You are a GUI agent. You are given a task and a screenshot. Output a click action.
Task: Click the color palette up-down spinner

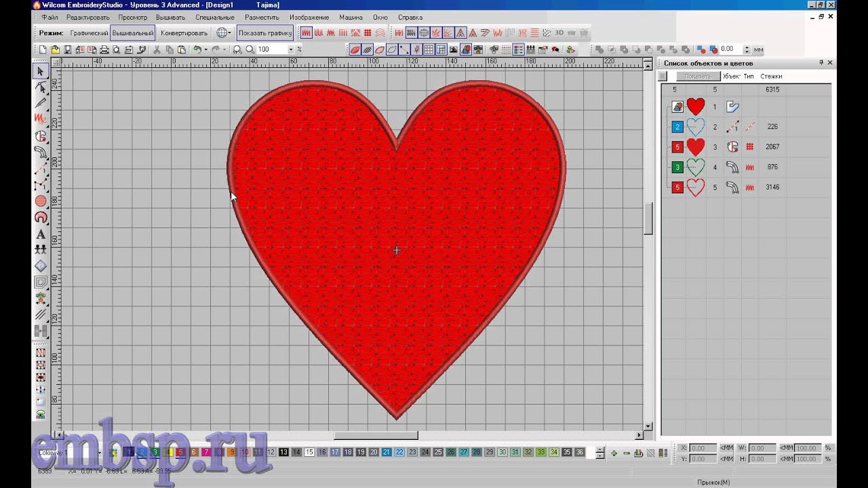[x=599, y=453]
